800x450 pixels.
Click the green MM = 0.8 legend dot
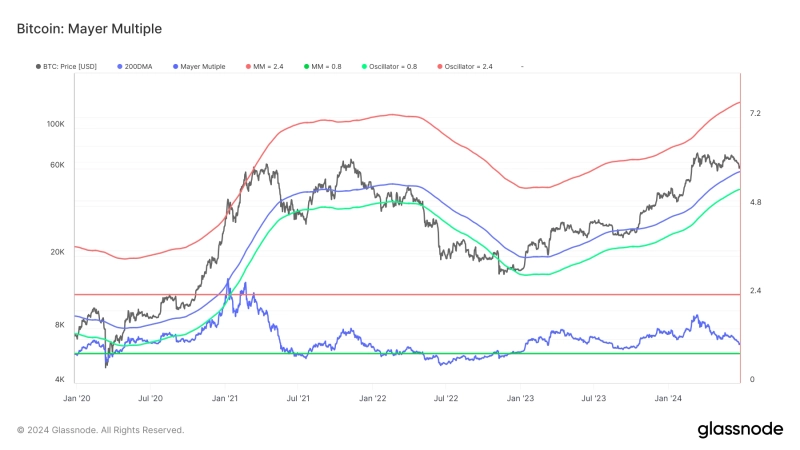(306, 66)
